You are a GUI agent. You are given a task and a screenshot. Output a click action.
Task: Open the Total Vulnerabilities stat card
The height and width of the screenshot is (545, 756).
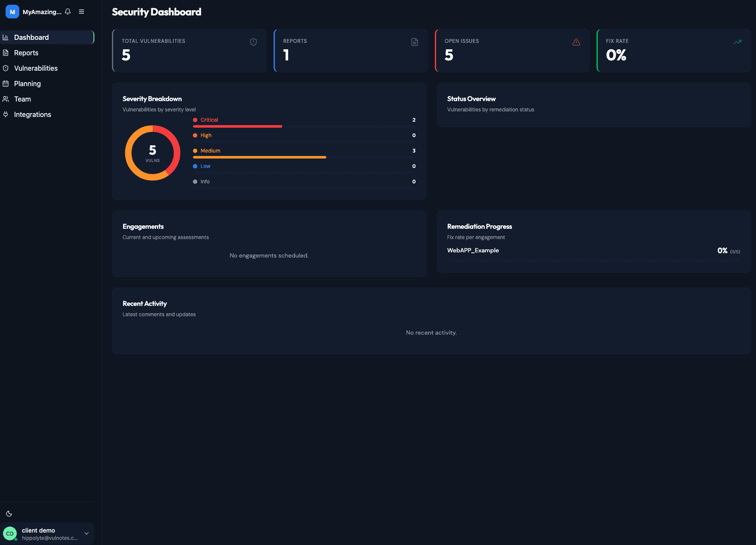pos(189,51)
